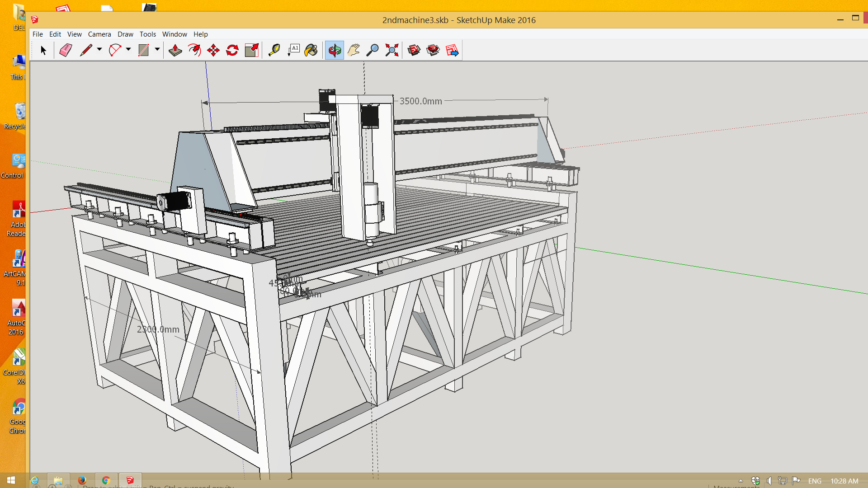Image resolution: width=868 pixels, height=488 pixels.
Task: Toggle the active Orbit tool
Action: point(335,50)
